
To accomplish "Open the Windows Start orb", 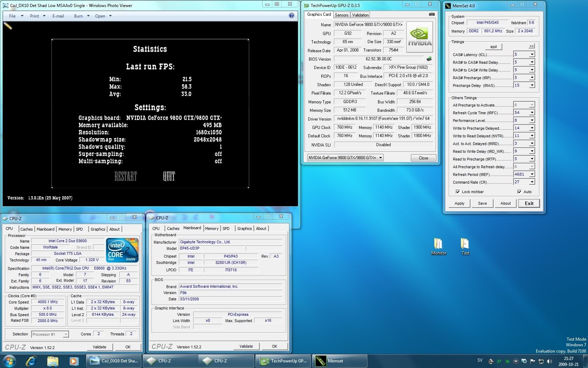I will 9,361.
